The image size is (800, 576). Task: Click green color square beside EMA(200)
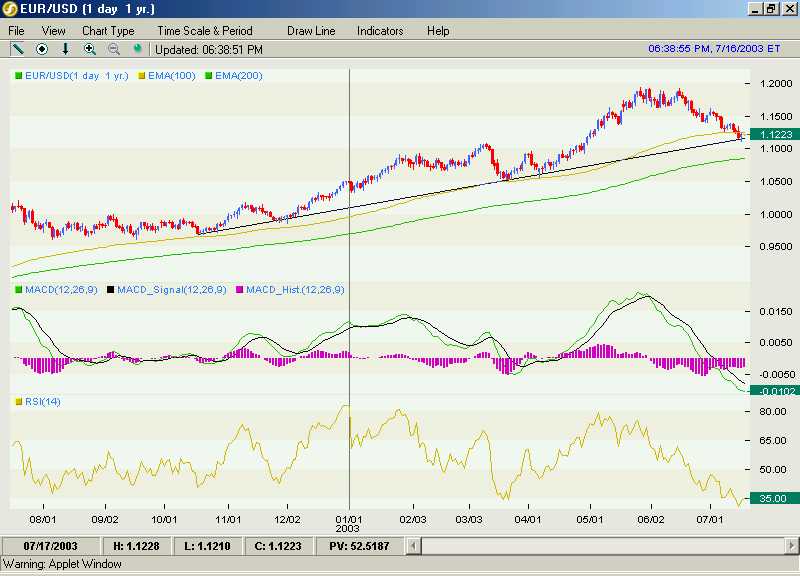[x=209, y=76]
